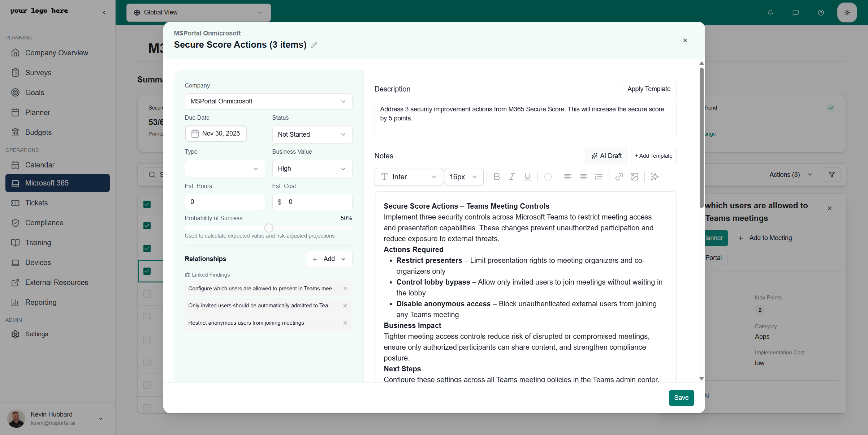The width and height of the screenshot is (868, 435).
Task: Click the Est. Hours input field
Action: point(224,202)
